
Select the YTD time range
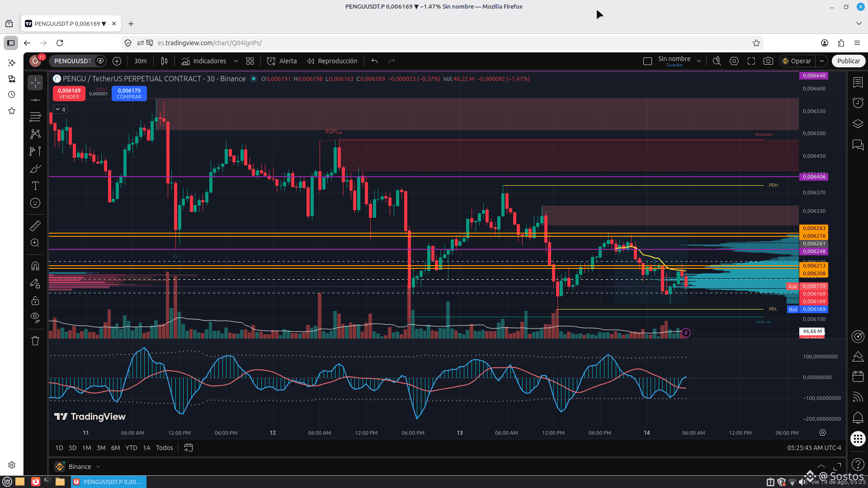(x=131, y=448)
